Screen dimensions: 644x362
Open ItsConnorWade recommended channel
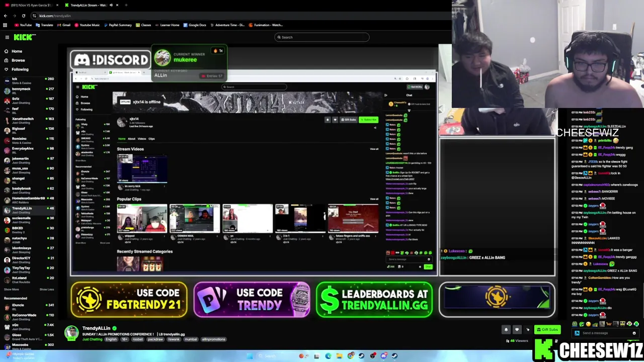coord(29,317)
